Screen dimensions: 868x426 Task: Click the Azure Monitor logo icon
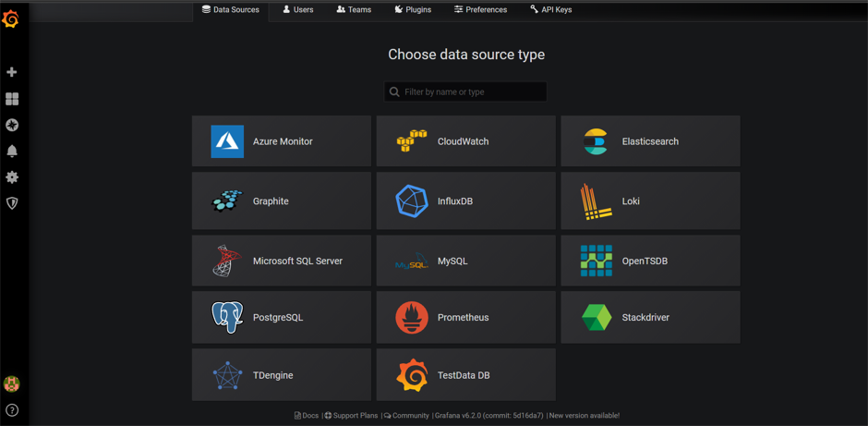click(x=227, y=141)
